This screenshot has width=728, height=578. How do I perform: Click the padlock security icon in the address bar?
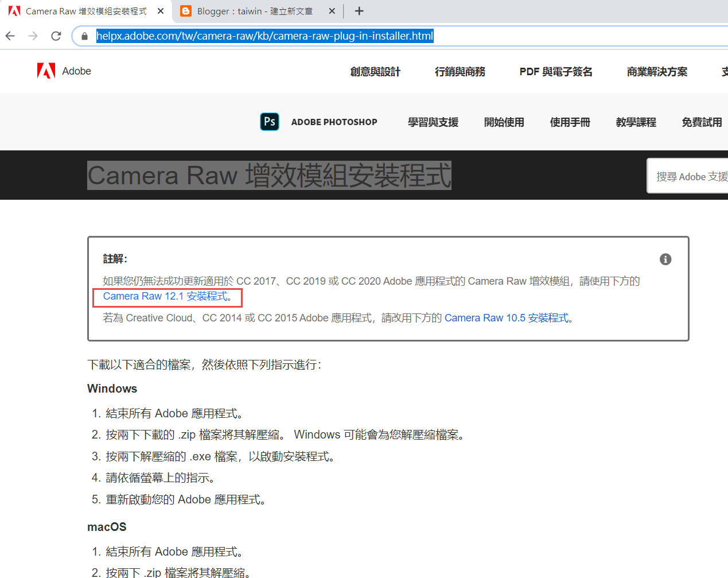[84, 36]
